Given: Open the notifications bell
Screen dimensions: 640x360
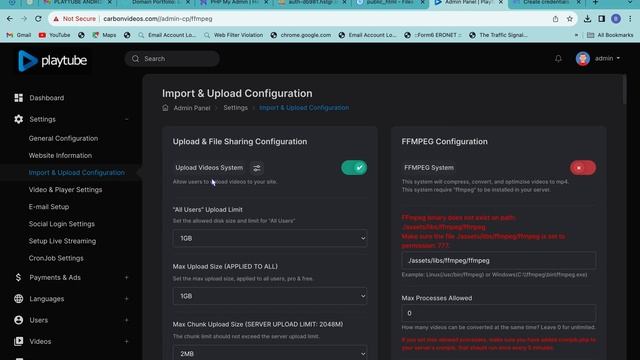Looking at the screenshot, I should [558, 59].
